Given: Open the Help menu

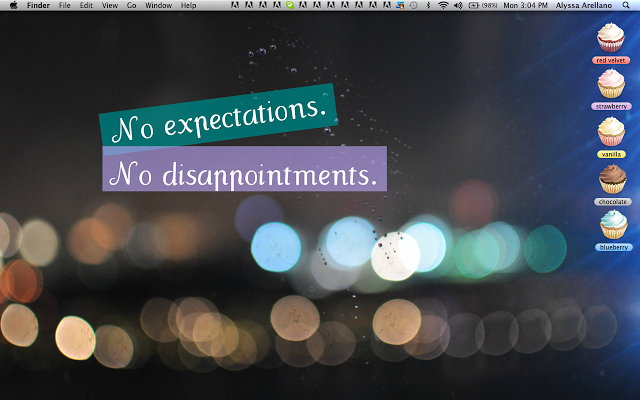Looking at the screenshot, I should click(188, 6).
